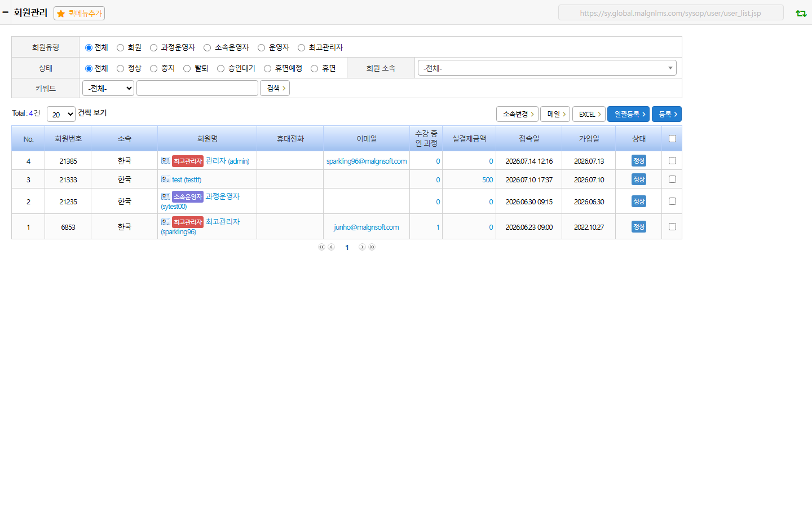This screenshot has height=508, width=812.
Task: Select 전체 member type radio
Action: (89, 48)
